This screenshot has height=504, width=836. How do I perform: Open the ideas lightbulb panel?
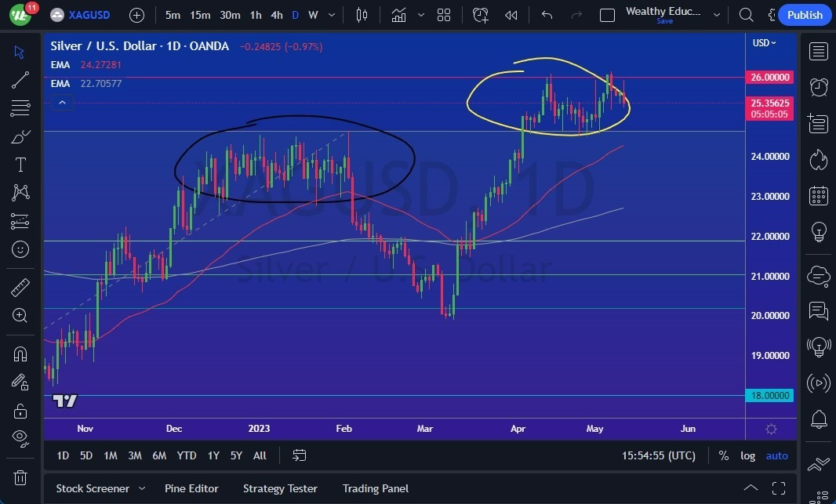click(819, 232)
